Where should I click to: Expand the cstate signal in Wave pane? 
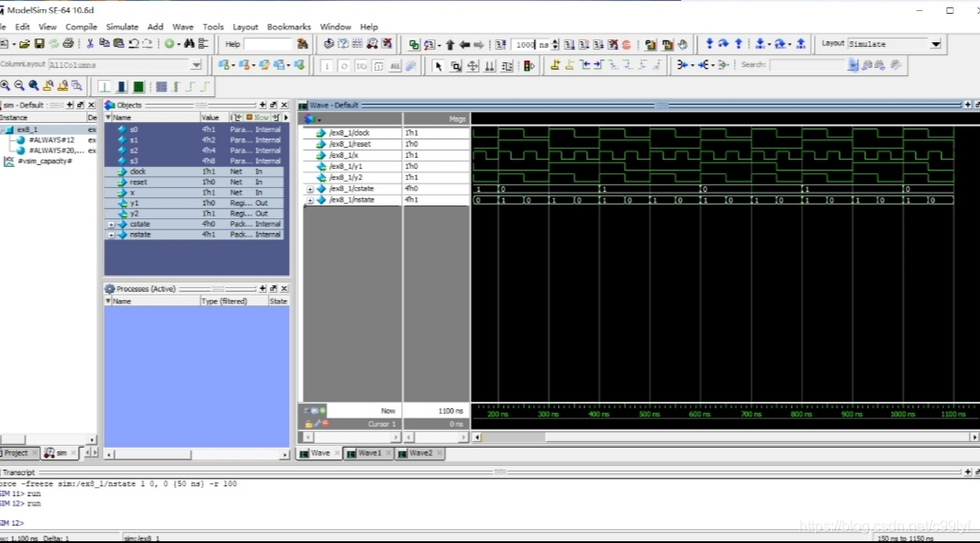(x=310, y=189)
